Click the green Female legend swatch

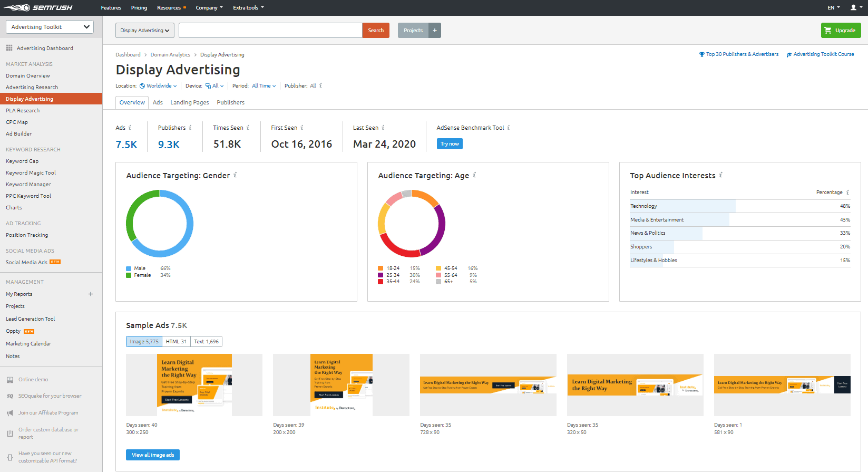129,275
